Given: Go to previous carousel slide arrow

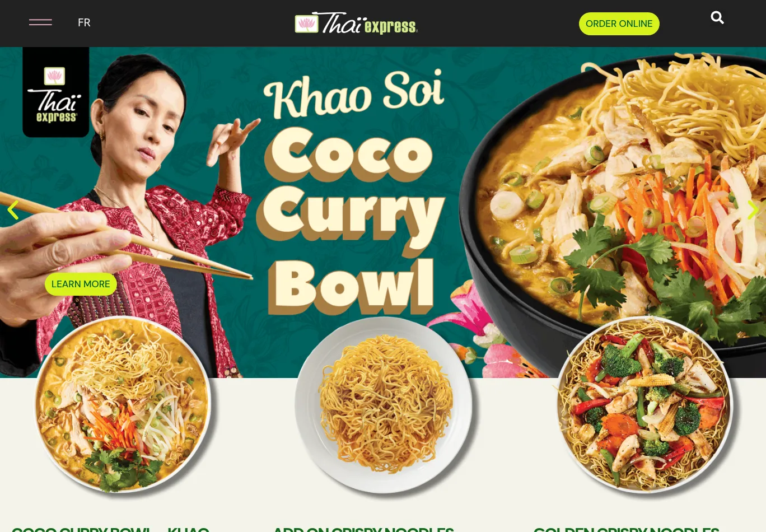Looking at the screenshot, I should click(x=13, y=210).
